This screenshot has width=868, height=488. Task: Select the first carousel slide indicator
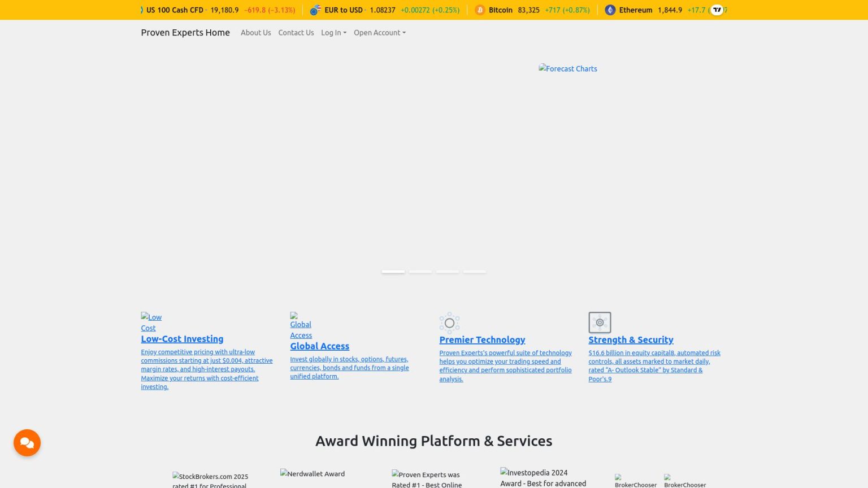click(x=393, y=272)
